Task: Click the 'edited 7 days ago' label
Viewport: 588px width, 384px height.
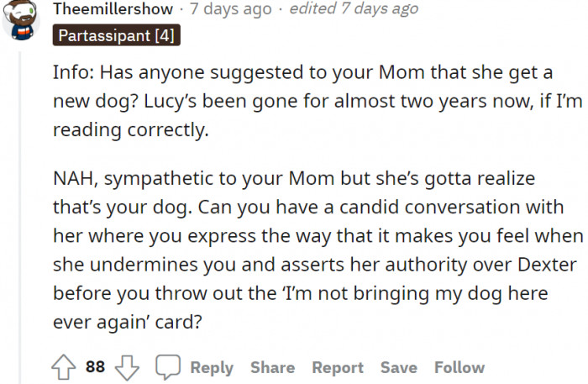Action: pyautogui.click(x=354, y=8)
